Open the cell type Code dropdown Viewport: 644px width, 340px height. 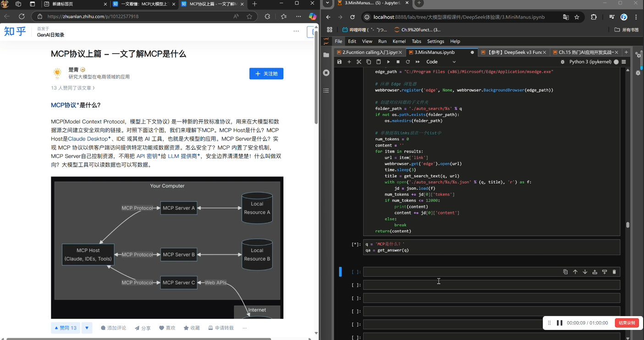[x=441, y=62]
